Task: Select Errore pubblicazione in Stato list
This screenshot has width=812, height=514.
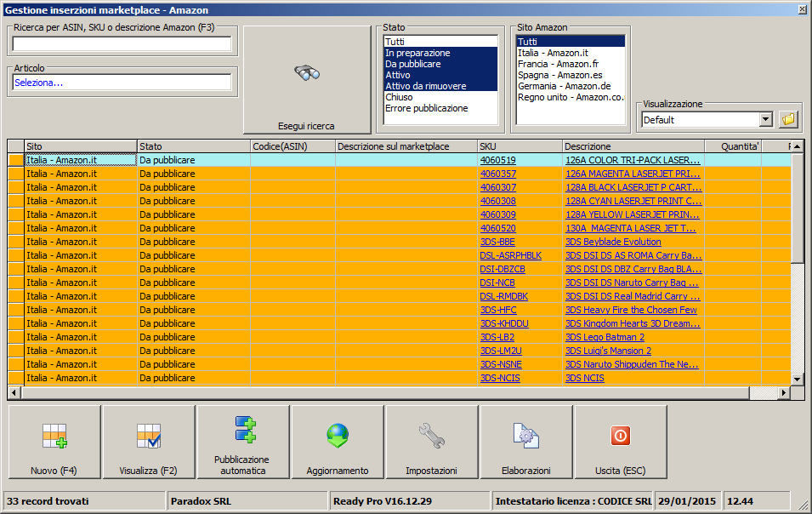Action: 426,108
